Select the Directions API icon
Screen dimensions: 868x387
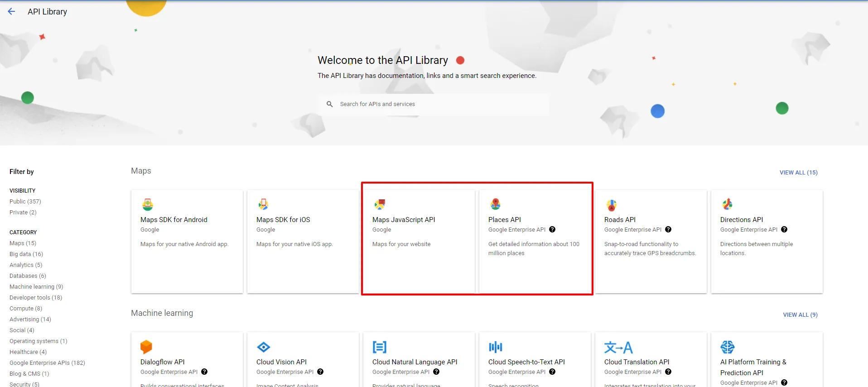click(x=728, y=204)
